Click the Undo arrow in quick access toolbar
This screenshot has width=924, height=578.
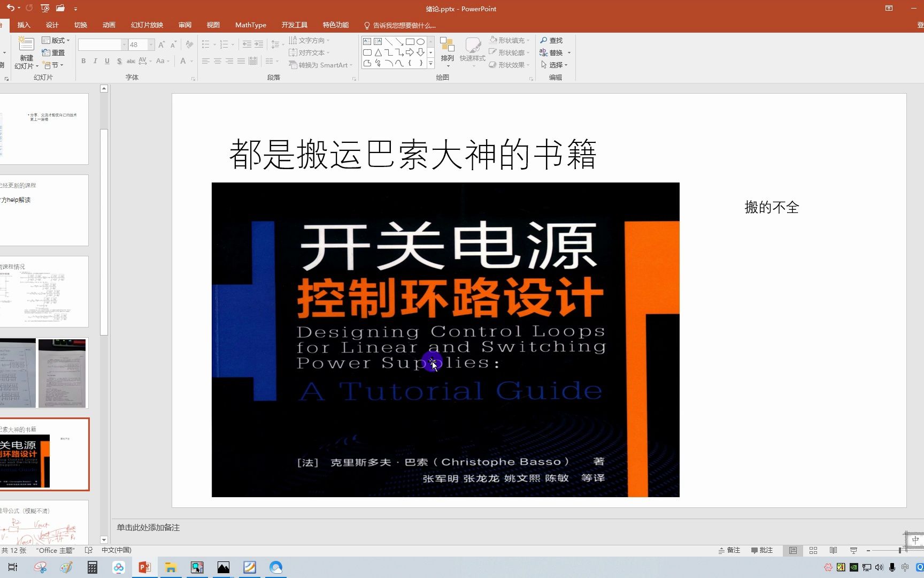(x=11, y=8)
